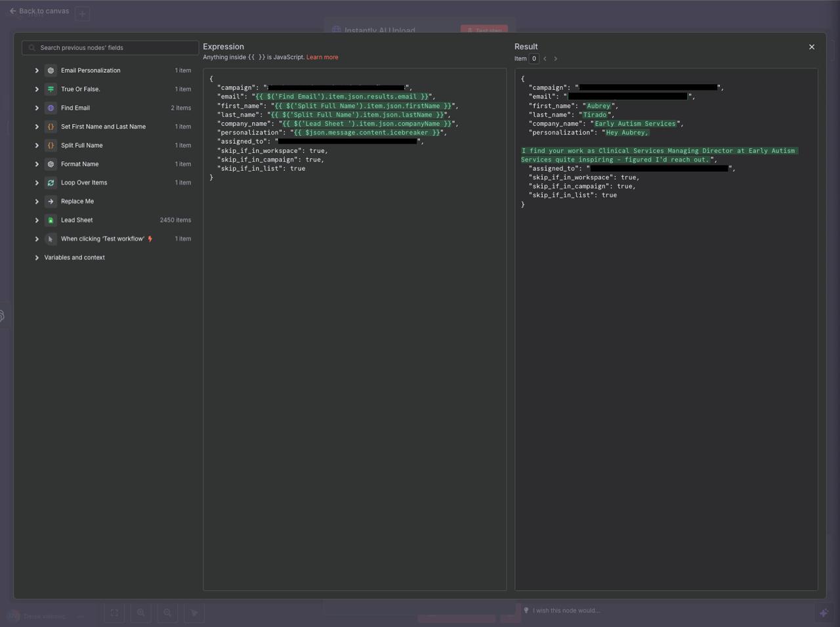Go to previous result item
Viewport: 840px width, 627px height.
tap(545, 58)
